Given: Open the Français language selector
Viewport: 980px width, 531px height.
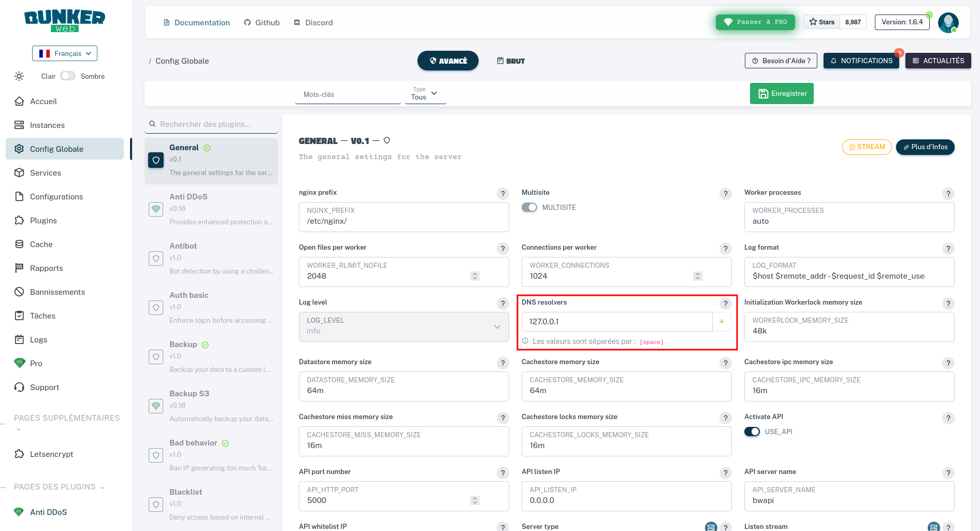Looking at the screenshot, I should pyautogui.click(x=64, y=53).
